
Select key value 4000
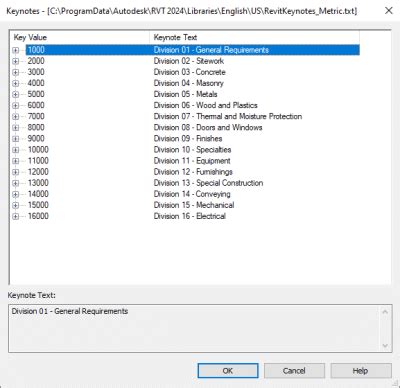[x=36, y=83]
